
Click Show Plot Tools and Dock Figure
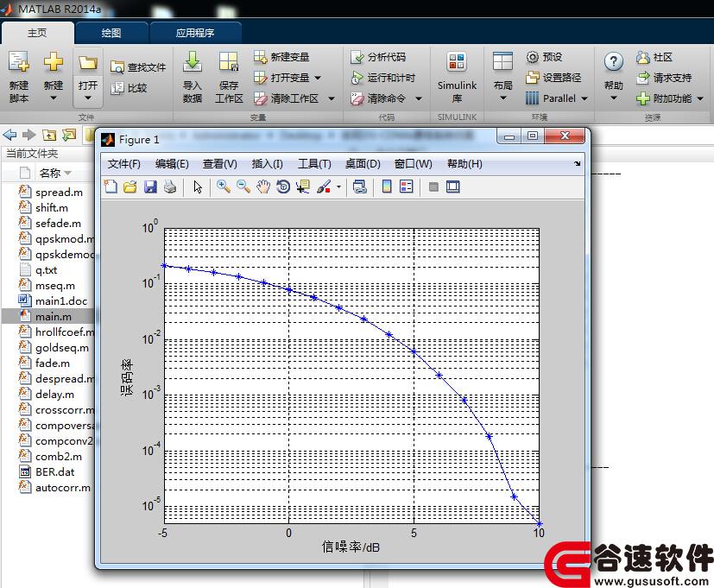point(453,187)
